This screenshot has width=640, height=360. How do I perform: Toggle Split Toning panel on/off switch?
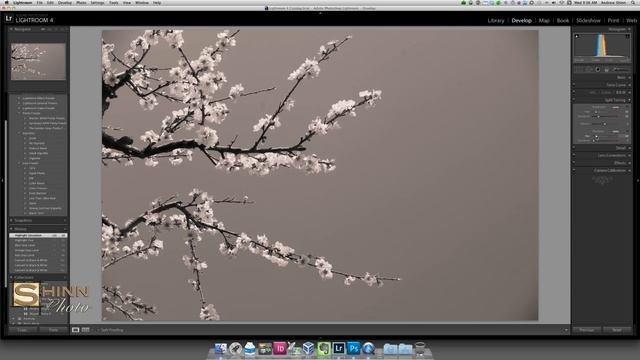point(574,100)
